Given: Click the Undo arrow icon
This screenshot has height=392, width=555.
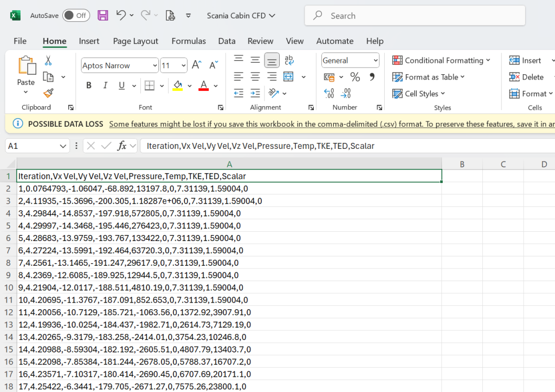Looking at the screenshot, I should [x=121, y=16].
